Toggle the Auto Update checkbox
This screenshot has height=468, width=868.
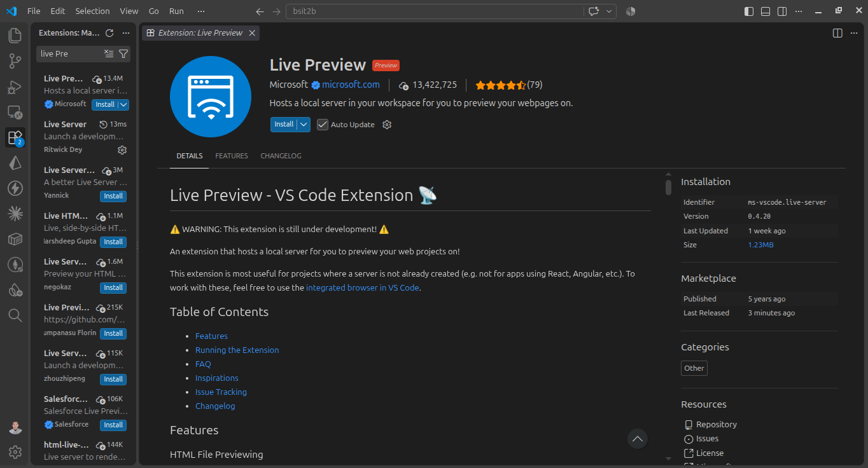[323, 125]
